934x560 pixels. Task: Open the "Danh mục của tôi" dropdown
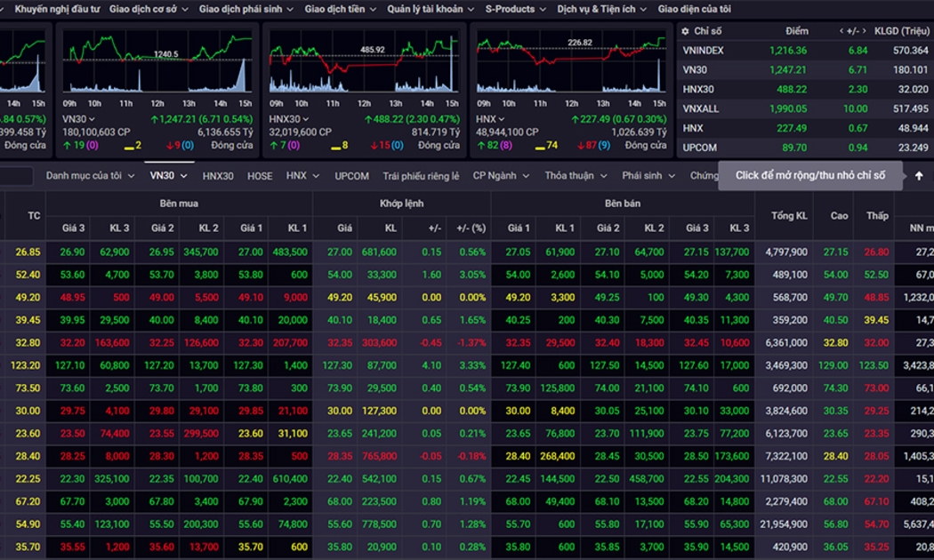90,176
